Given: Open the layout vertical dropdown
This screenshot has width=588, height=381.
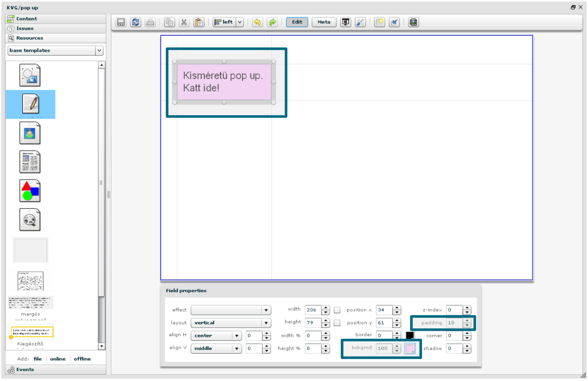Looking at the screenshot, I should click(x=266, y=323).
